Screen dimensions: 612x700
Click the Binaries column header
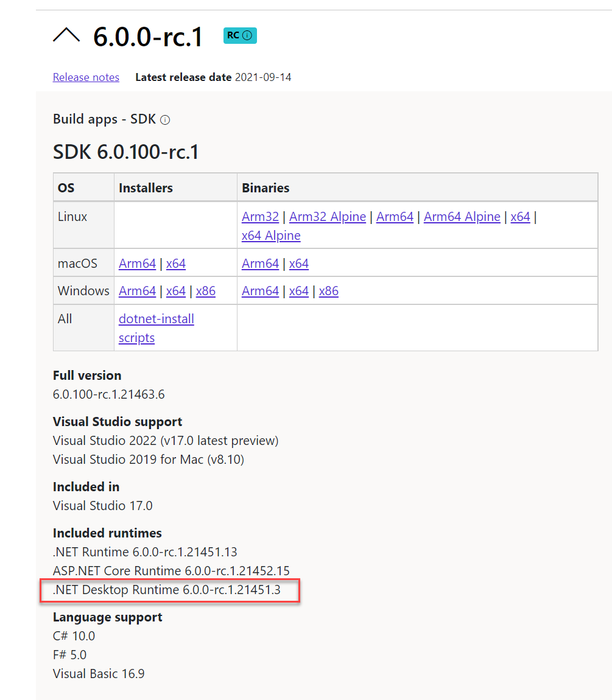(x=266, y=188)
